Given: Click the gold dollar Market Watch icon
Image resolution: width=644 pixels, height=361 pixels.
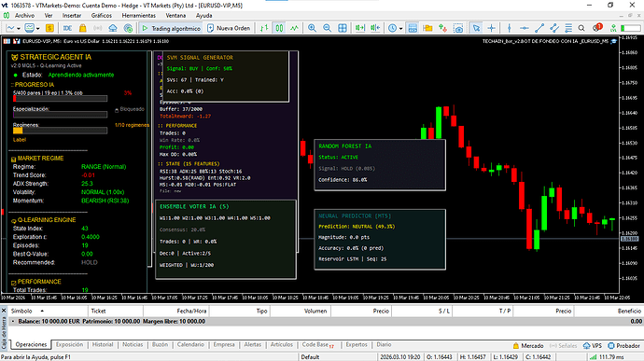Looking at the screenshot, I should 49,28.
